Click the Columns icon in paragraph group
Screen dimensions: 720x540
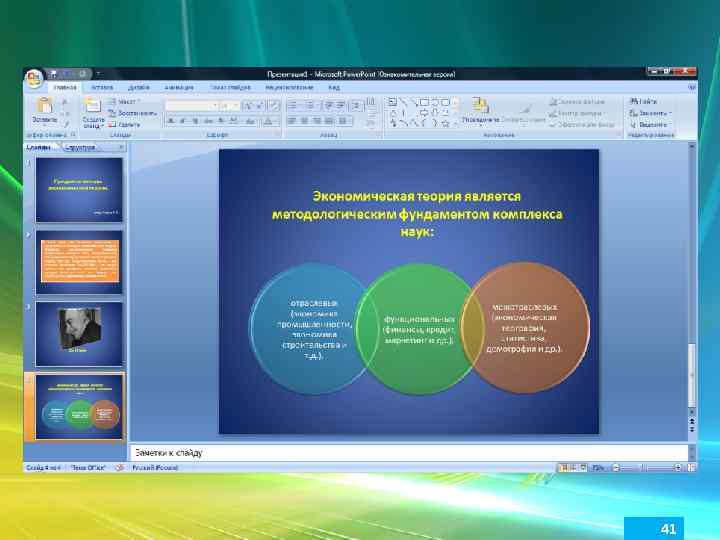click(x=343, y=121)
